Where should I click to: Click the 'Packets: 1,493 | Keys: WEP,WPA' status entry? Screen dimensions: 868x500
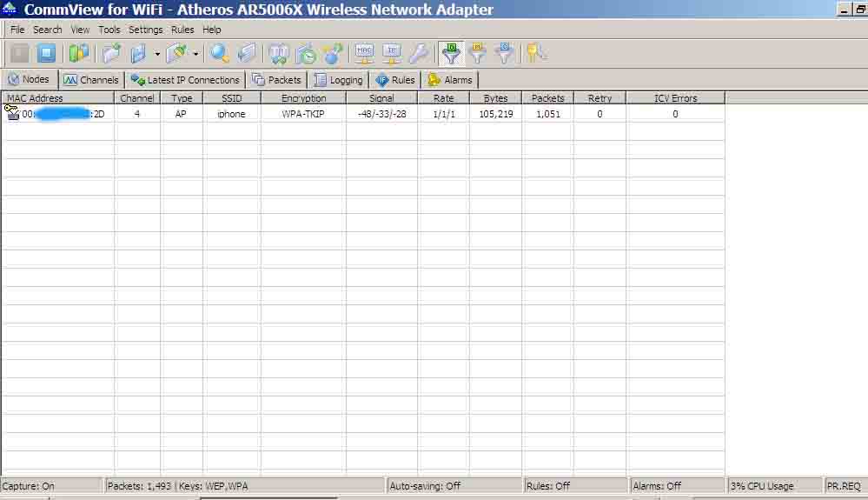pos(244,486)
